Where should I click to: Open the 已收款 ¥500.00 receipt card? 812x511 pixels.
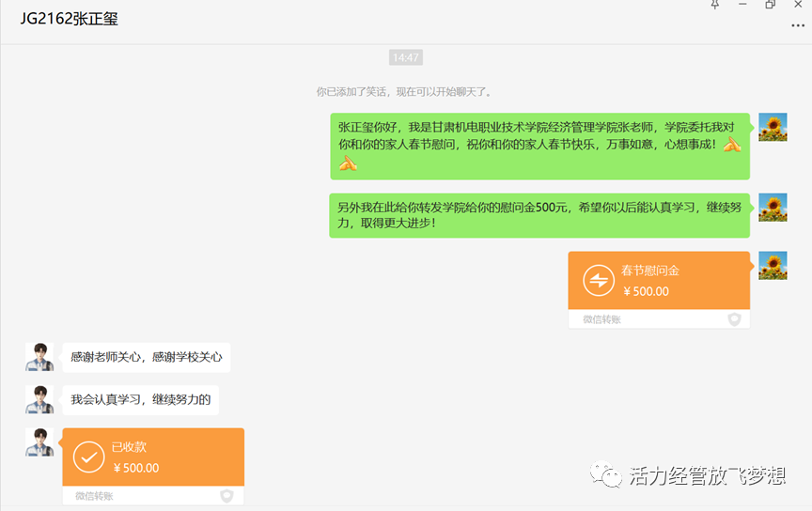pos(153,457)
